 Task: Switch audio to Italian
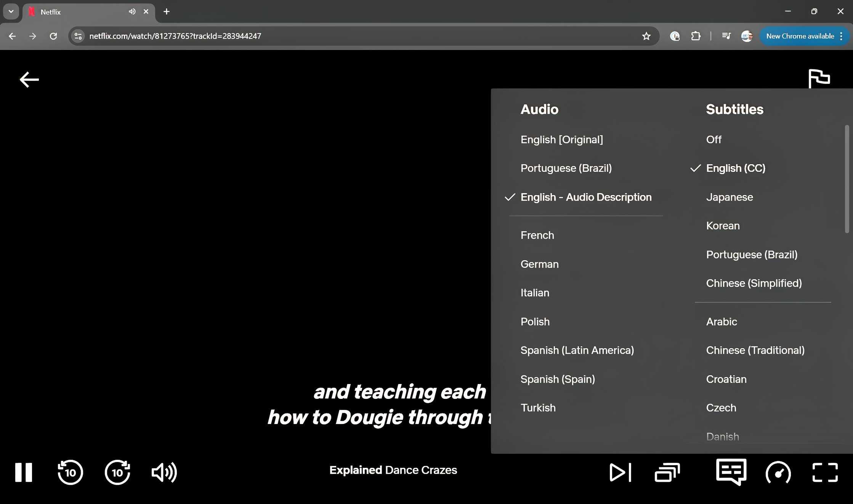tap(535, 293)
